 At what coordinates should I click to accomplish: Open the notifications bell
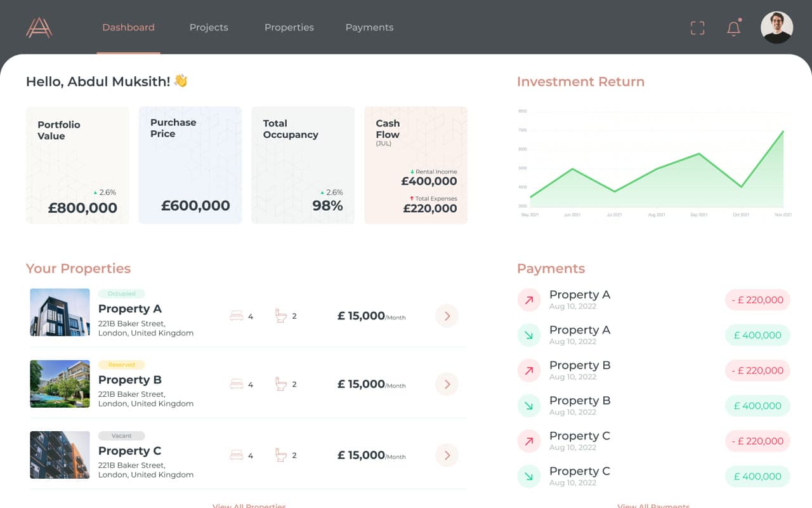[734, 28]
